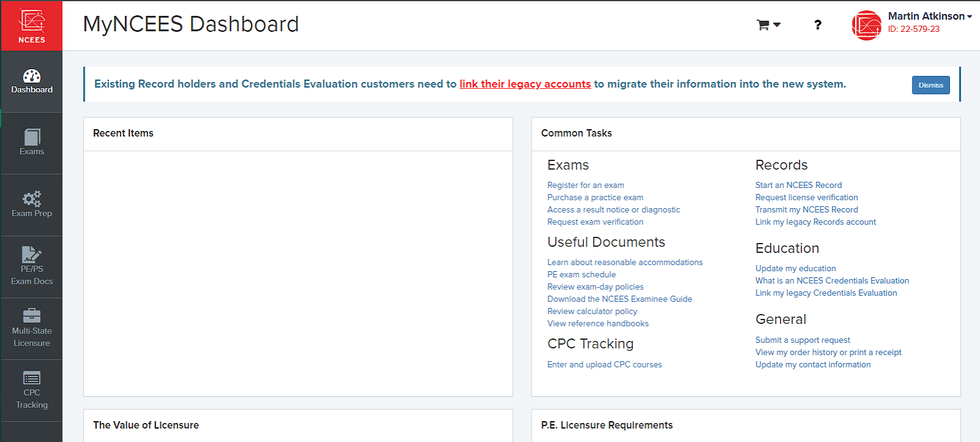Open 'Review exam-day policies'
980x442 pixels.
(x=595, y=287)
